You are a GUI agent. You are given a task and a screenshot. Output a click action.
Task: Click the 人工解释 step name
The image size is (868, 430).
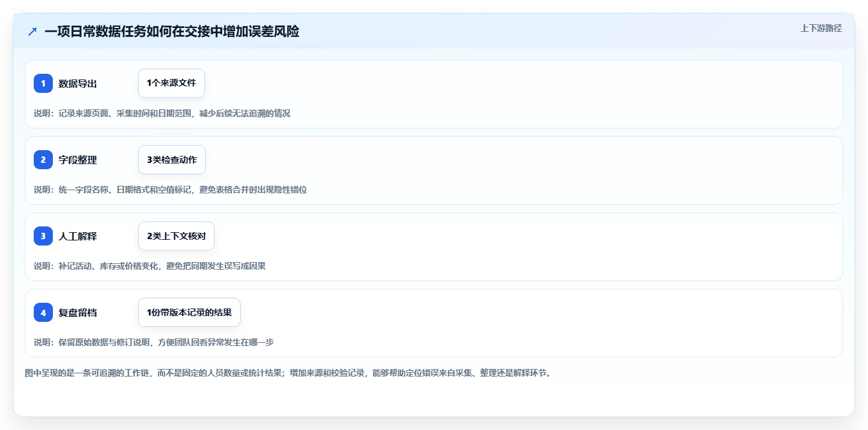78,236
